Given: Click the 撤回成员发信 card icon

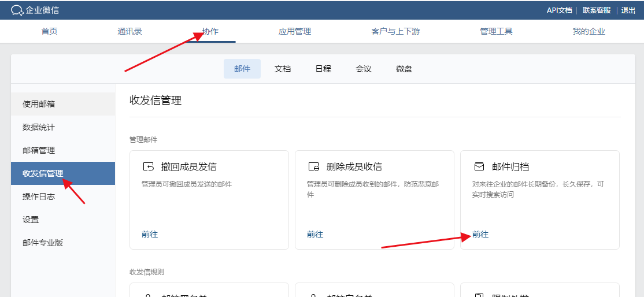Looking at the screenshot, I should pos(149,167).
